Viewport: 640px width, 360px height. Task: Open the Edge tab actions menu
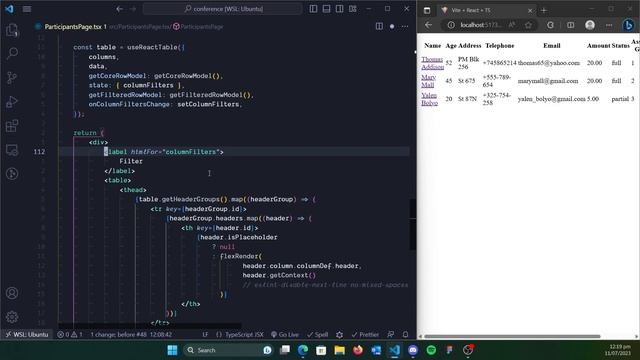(427, 10)
